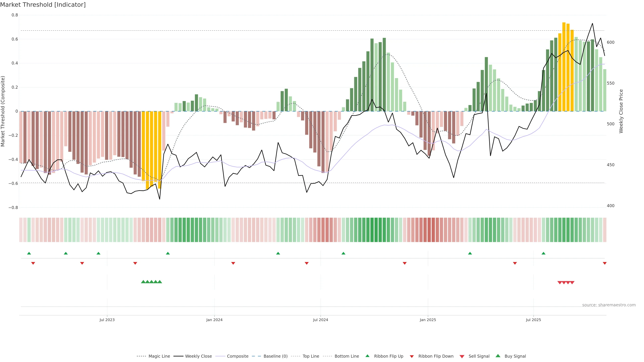
Task: Click the Weekly Close Price axis title
Action: coord(621,111)
